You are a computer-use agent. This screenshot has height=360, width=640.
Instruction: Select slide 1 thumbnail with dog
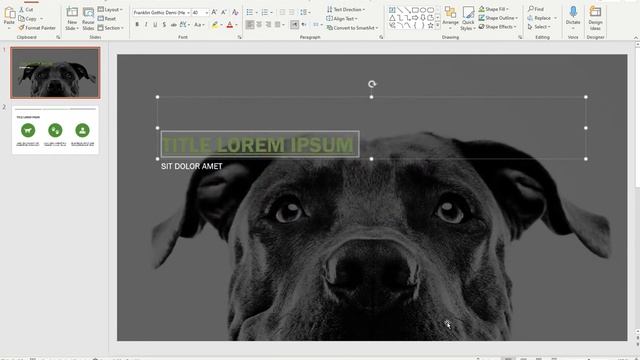pos(55,73)
